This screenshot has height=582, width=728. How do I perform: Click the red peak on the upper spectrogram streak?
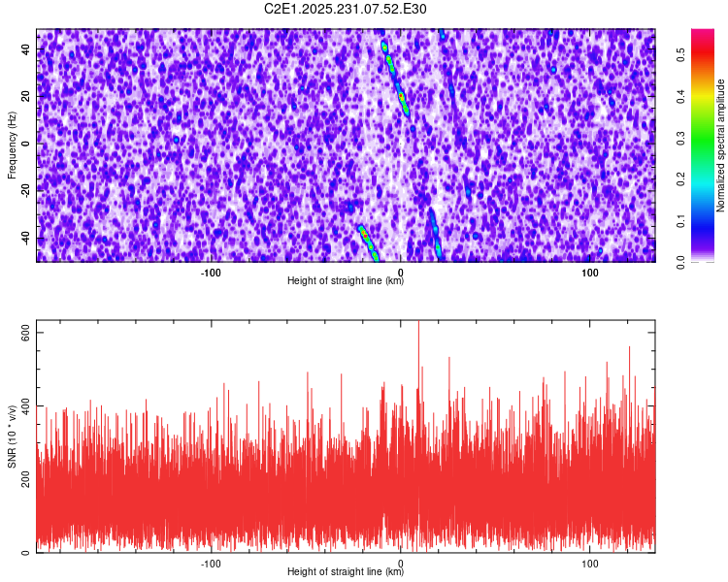point(401,96)
